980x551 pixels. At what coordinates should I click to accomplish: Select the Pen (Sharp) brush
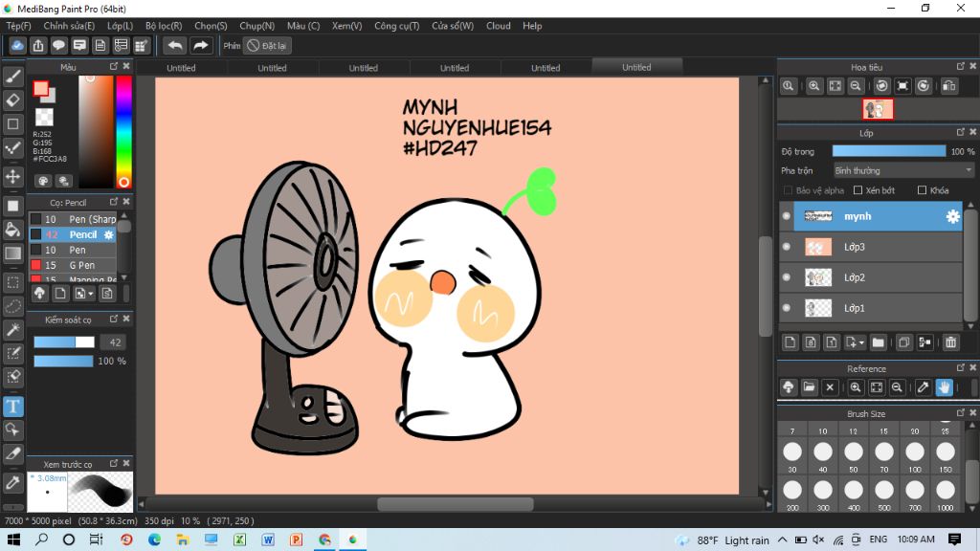pos(73,219)
